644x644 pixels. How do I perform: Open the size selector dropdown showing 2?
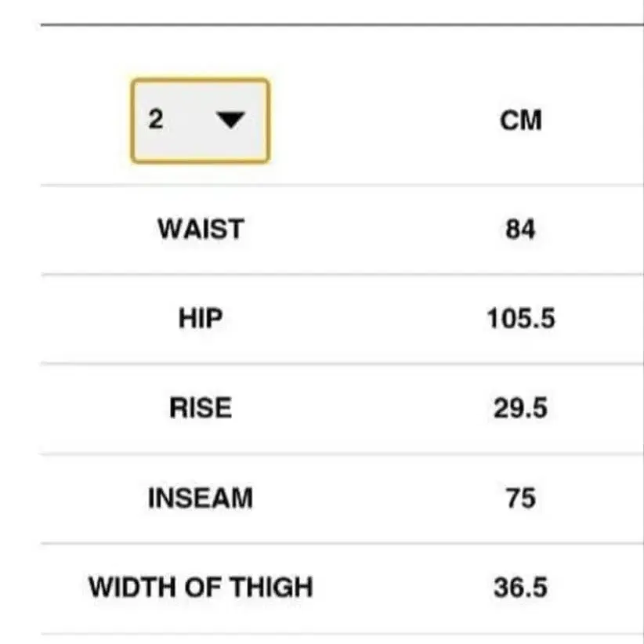pyautogui.click(x=200, y=121)
